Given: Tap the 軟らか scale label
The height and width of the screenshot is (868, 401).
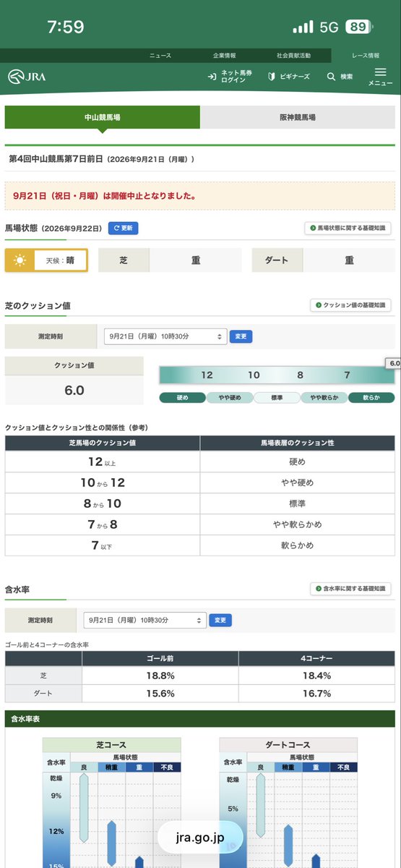Looking at the screenshot, I should [371, 398].
